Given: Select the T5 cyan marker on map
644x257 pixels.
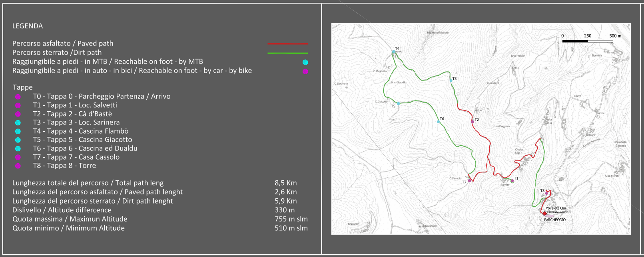Looking at the screenshot, I should (x=399, y=103).
